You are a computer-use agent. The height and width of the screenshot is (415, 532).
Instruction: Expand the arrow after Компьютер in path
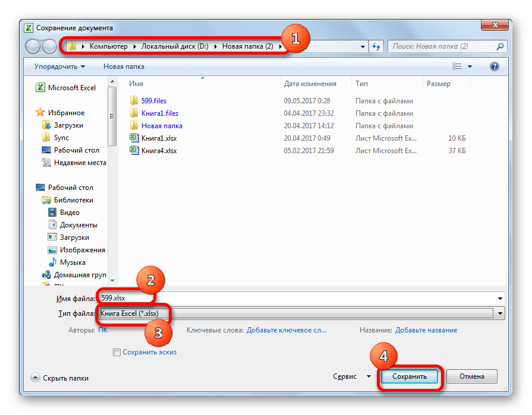coord(134,46)
